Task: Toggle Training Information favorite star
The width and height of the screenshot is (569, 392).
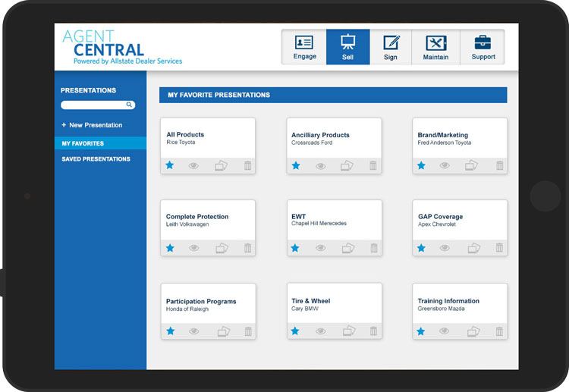Action: tap(420, 331)
